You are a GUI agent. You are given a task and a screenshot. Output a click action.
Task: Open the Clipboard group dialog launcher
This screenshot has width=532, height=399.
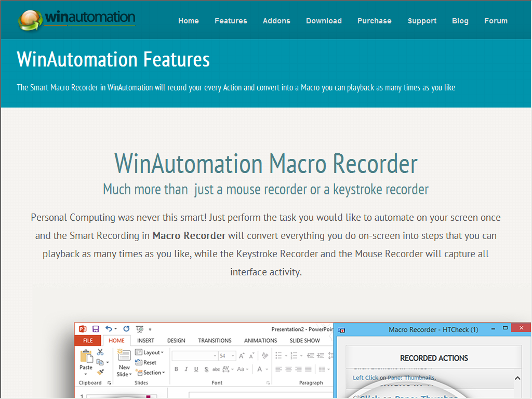pyautogui.click(x=109, y=383)
